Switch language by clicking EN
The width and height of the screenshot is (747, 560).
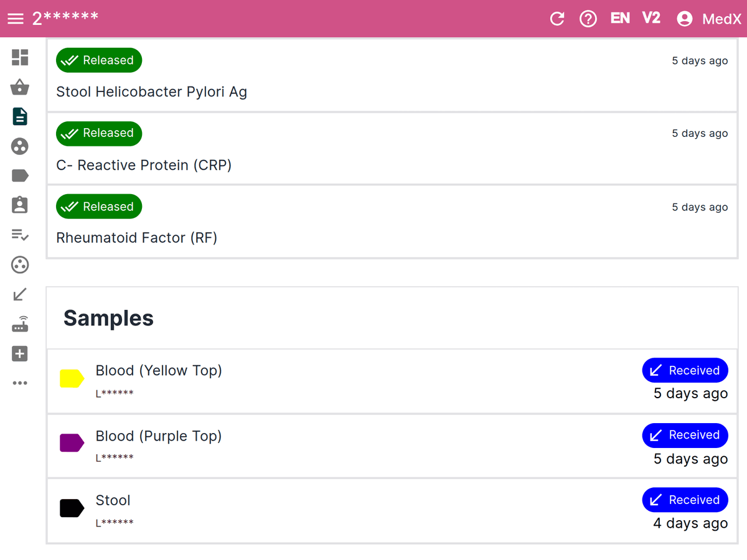tap(620, 19)
